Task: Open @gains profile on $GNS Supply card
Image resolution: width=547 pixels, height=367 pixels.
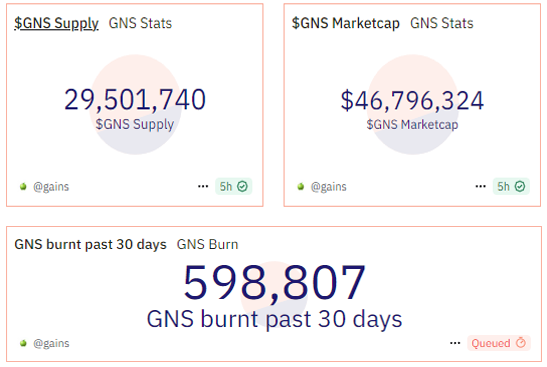Action: click(51, 187)
